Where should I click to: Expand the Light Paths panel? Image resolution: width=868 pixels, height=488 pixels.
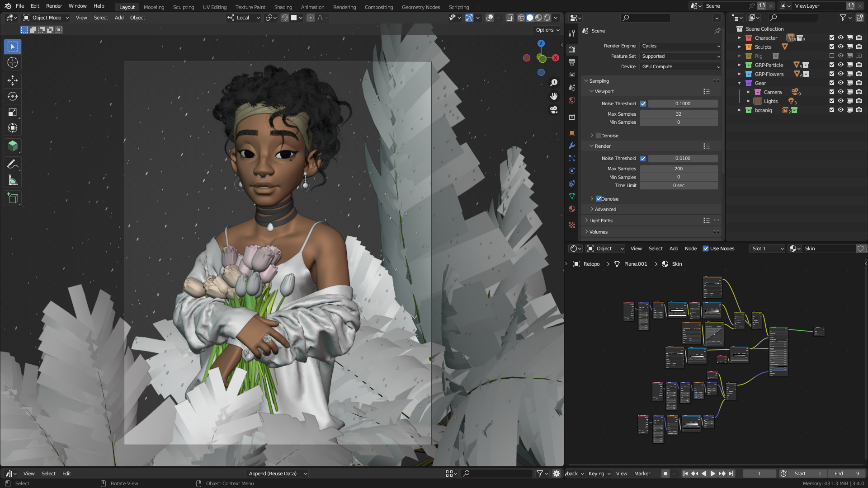point(601,221)
